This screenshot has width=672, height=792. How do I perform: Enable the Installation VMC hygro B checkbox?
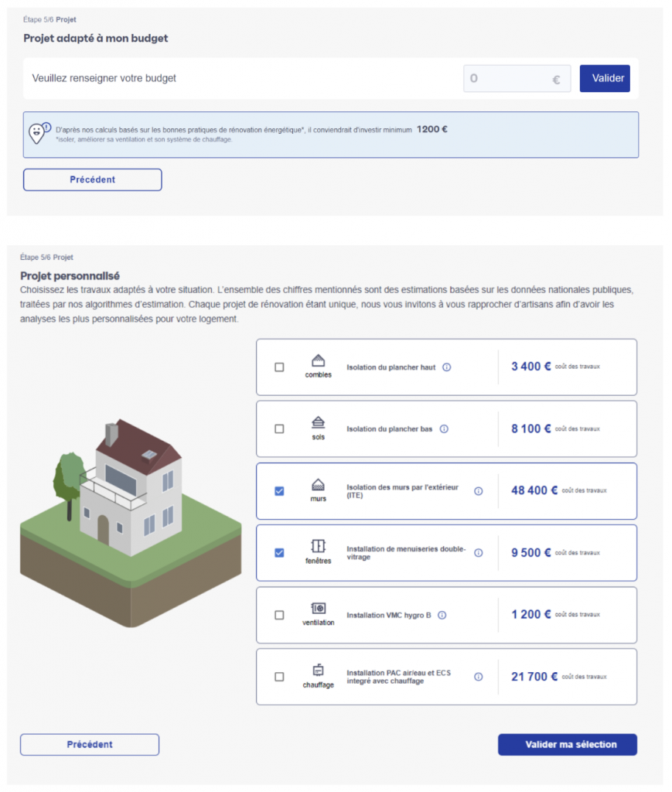point(279,616)
